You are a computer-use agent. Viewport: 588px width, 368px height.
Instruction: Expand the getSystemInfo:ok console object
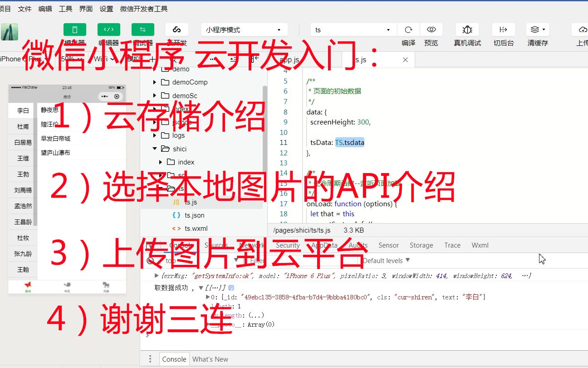click(x=157, y=276)
